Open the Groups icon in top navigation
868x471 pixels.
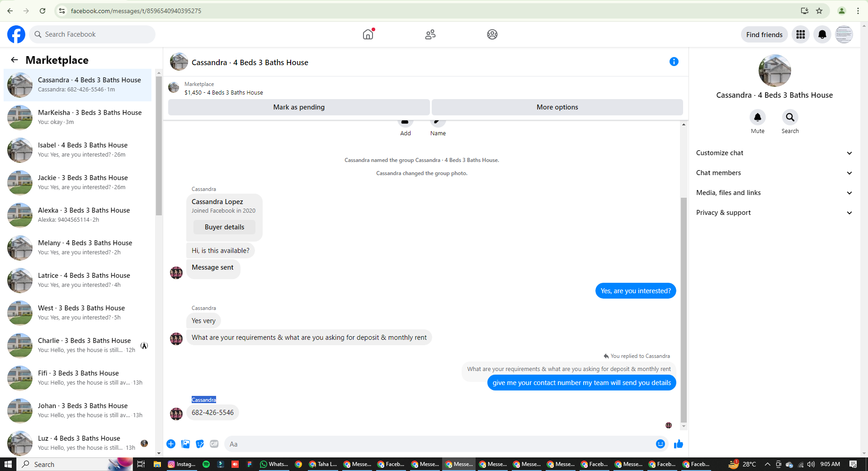click(x=492, y=34)
